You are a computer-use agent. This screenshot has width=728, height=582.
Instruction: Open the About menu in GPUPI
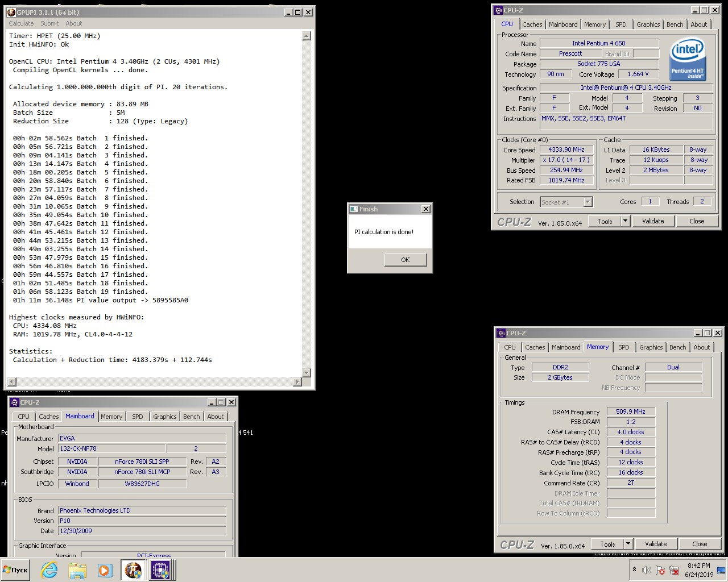74,23
